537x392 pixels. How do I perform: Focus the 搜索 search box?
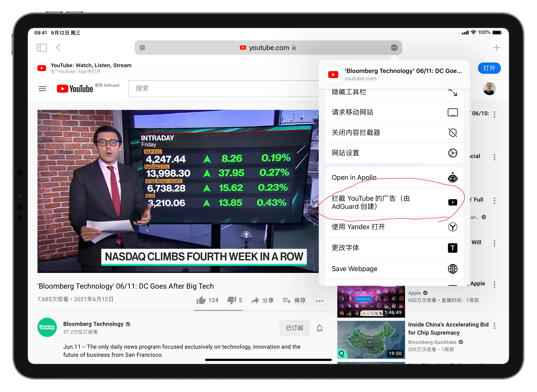tap(223, 88)
